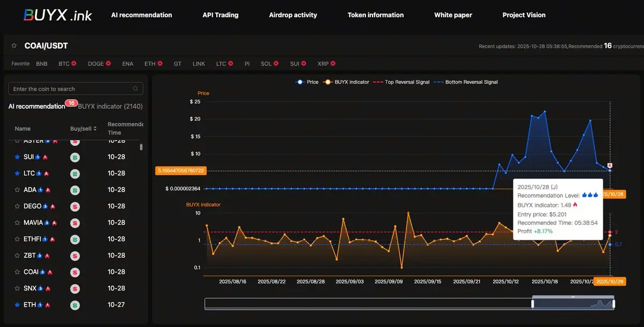The width and height of the screenshot is (644, 327).
Task: Click the green B badge for ETHFI
Action: tap(75, 239)
